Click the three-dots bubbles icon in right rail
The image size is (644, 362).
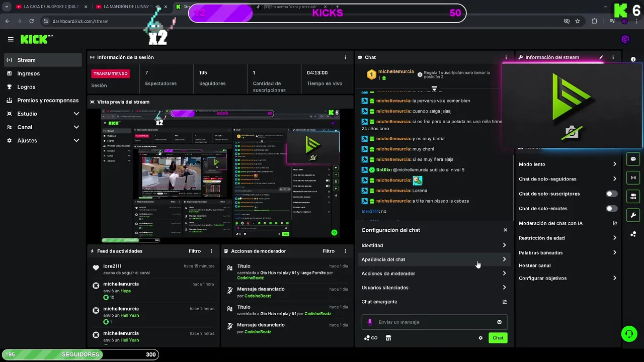(633, 234)
